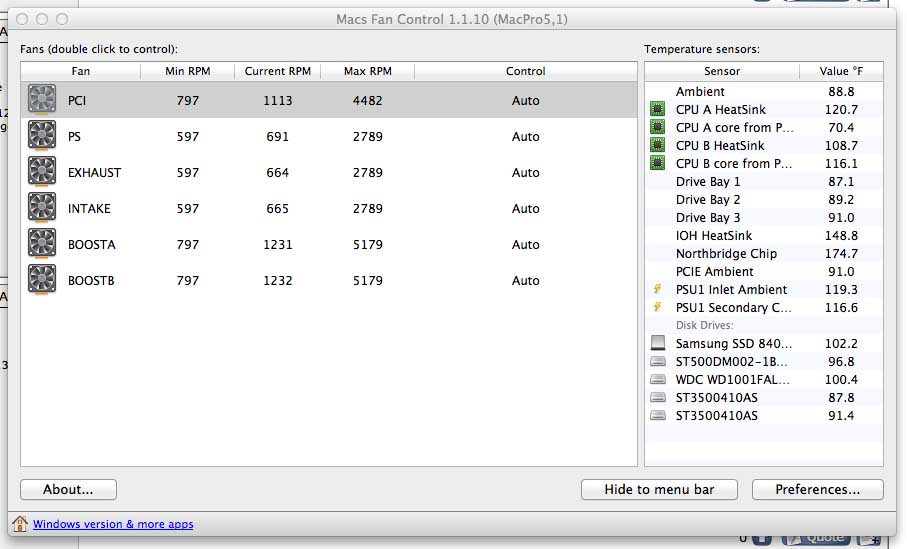Click the Max RPM column header

point(367,71)
